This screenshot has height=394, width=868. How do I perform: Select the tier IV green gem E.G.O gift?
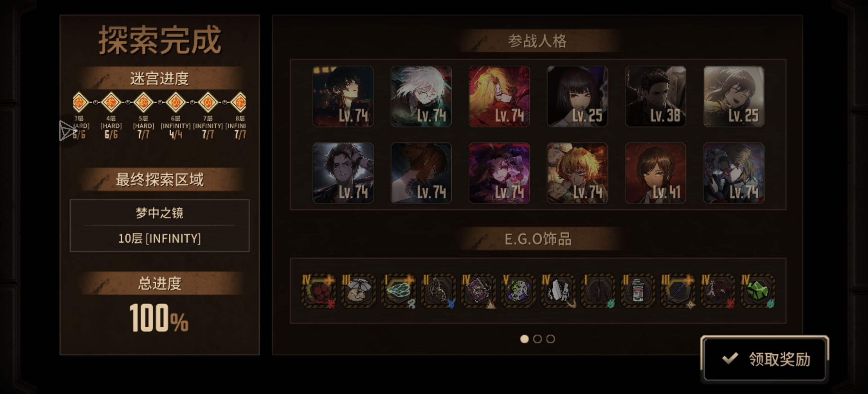tap(758, 290)
